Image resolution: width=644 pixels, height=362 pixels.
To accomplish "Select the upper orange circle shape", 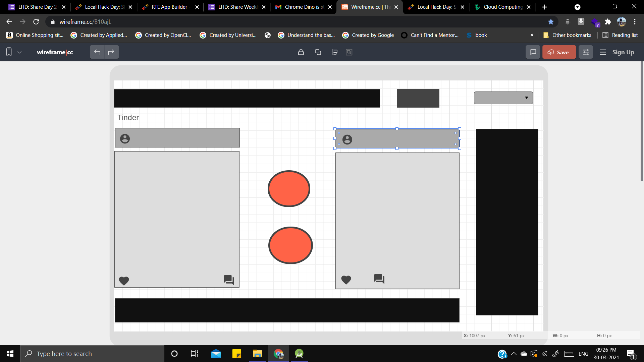I will click(289, 188).
